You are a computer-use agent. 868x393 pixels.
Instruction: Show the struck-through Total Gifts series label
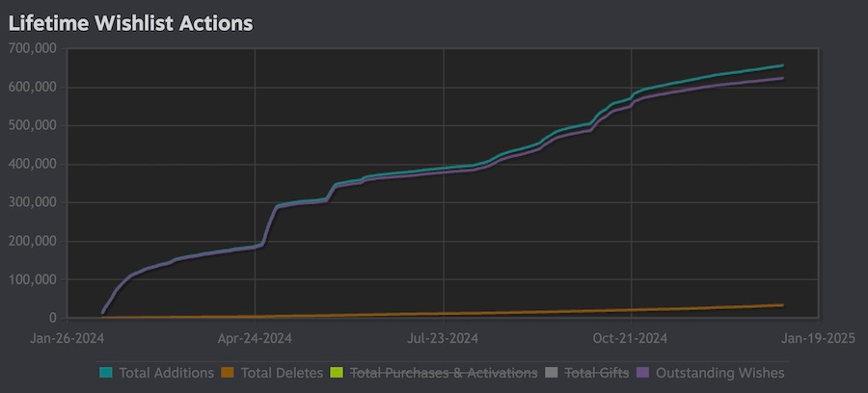pyautogui.click(x=596, y=373)
